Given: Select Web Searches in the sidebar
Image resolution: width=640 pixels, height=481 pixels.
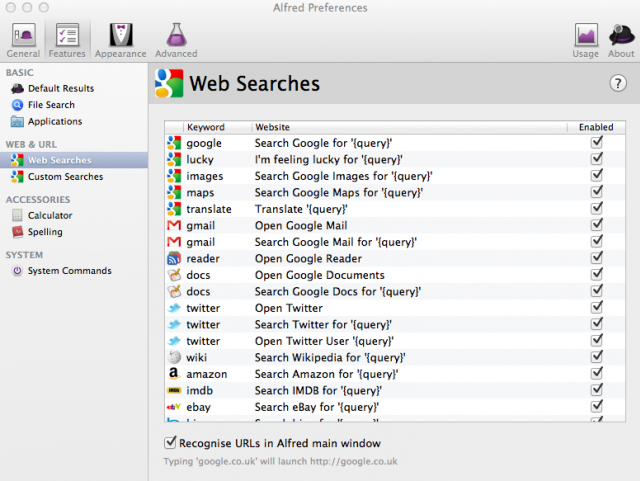Looking at the screenshot, I should coord(74,160).
